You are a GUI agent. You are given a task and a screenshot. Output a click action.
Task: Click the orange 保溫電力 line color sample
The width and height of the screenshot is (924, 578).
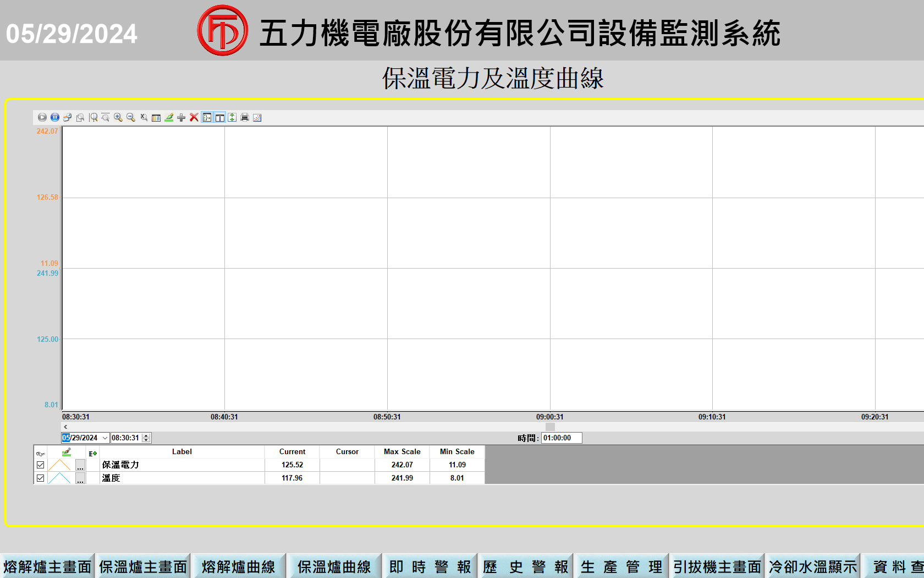(x=59, y=465)
